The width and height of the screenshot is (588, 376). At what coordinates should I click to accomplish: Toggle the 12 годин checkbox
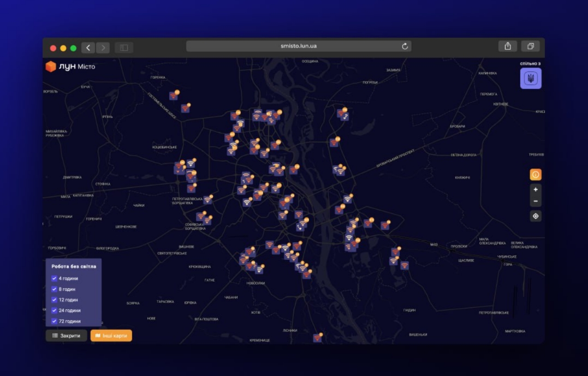pos(54,300)
